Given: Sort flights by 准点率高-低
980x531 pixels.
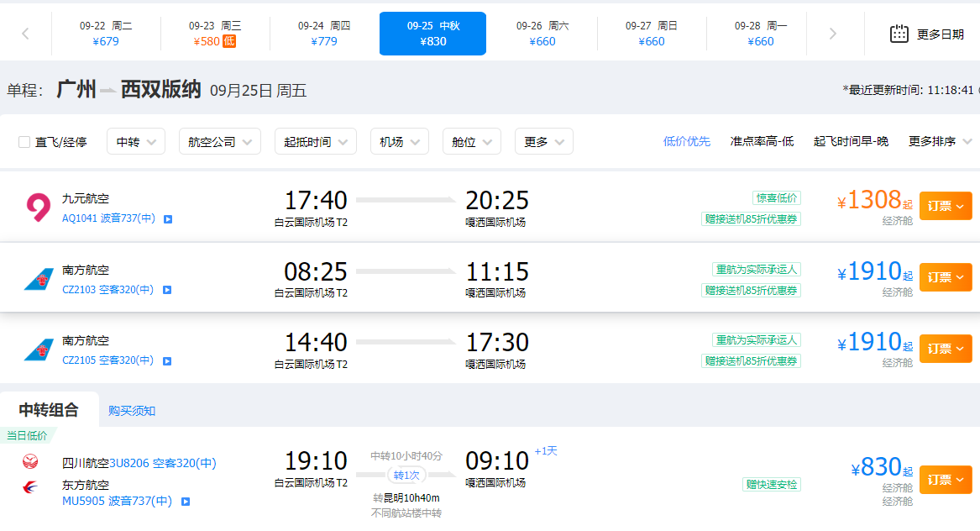Looking at the screenshot, I should pyautogui.click(x=762, y=141).
